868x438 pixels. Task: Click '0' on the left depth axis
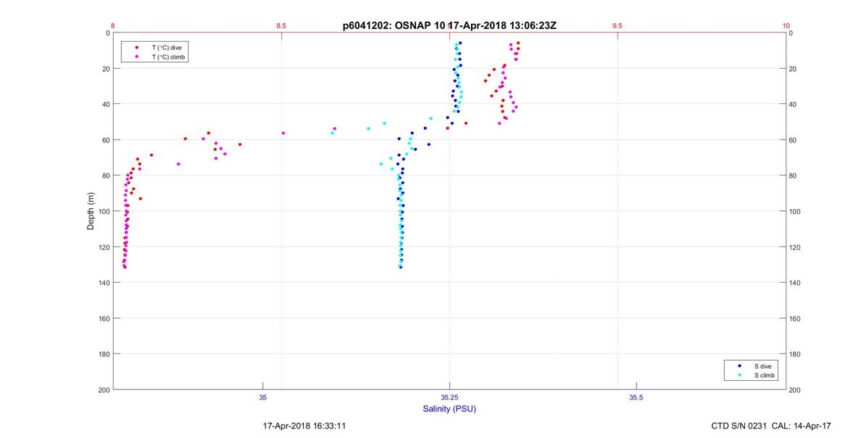pos(108,33)
